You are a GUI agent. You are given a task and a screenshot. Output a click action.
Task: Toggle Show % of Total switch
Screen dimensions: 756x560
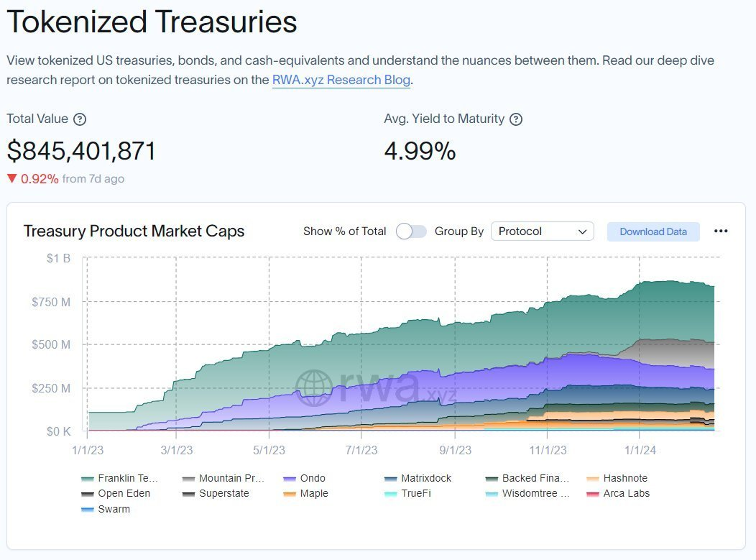pos(411,231)
